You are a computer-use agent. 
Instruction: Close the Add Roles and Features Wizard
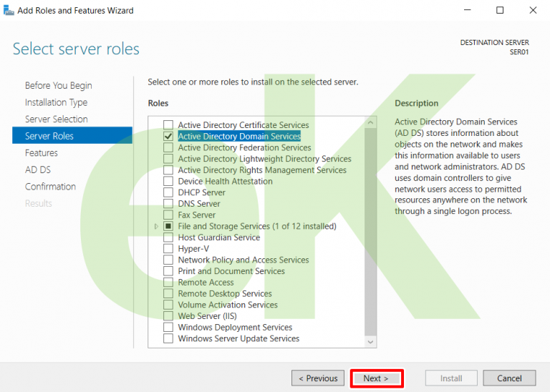pos(533,10)
